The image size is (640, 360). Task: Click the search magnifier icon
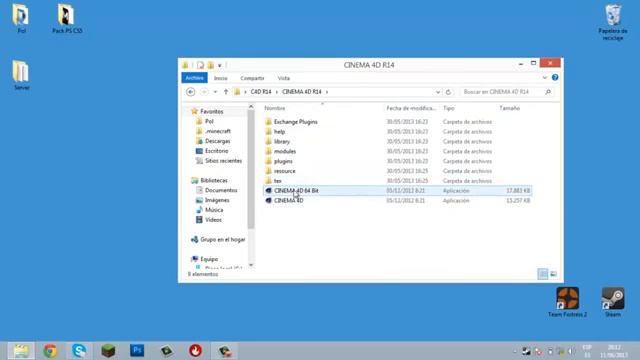548,92
